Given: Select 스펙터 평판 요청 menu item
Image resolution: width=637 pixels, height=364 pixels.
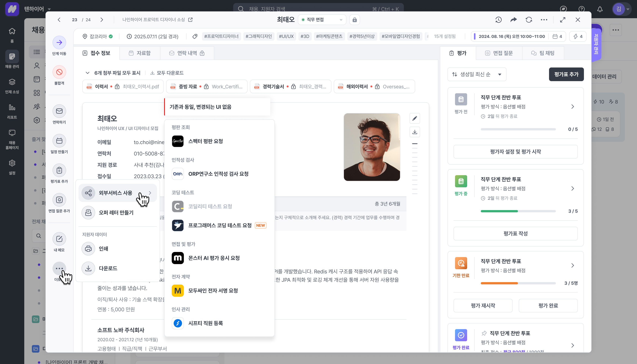Looking at the screenshot, I should pyautogui.click(x=205, y=141).
